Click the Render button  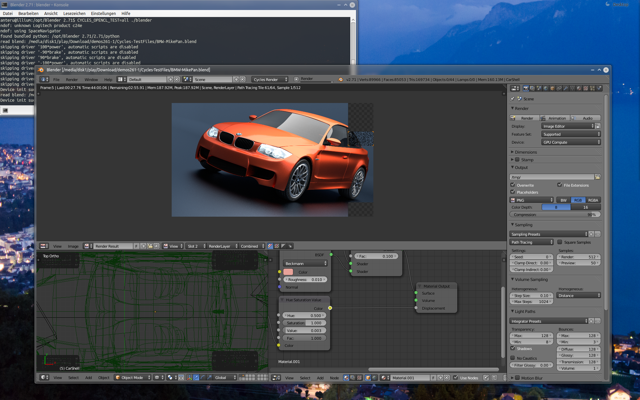[x=525, y=118]
